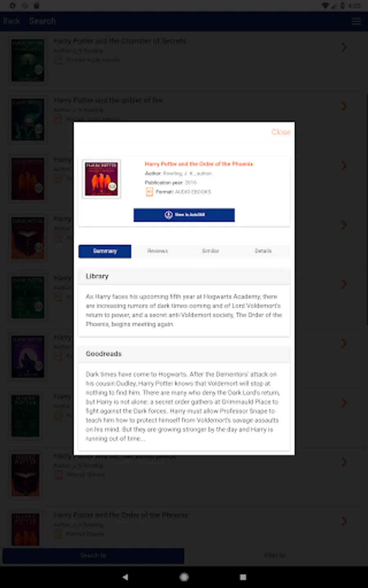Screen dimensions: 368x588
Task: Open the Details tab
Action: 263,251
